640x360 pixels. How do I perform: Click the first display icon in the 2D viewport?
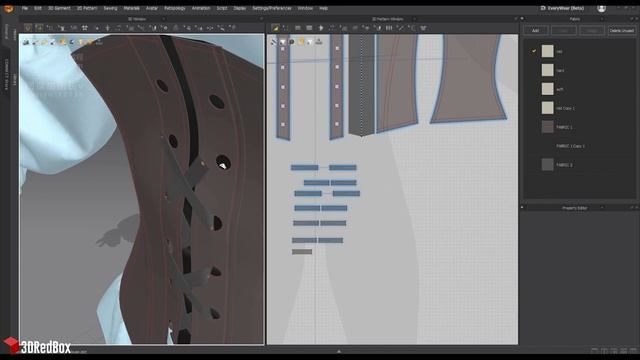click(274, 42)
